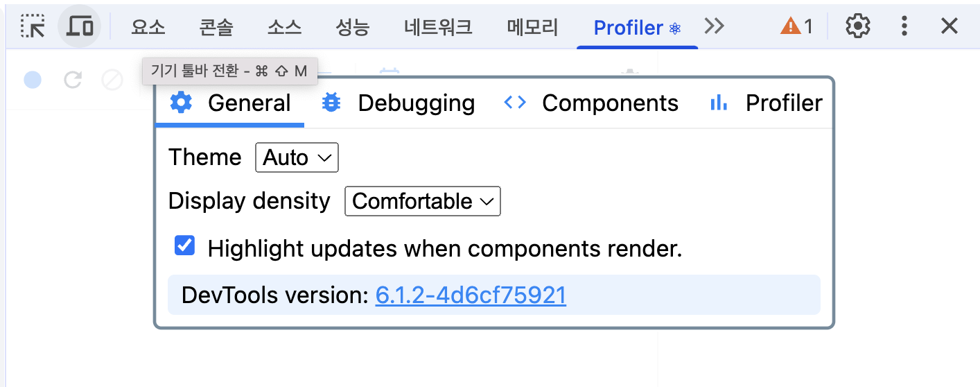Select the 콘솔 panel tab
The image size is (980, 387).
coord(216,27)
